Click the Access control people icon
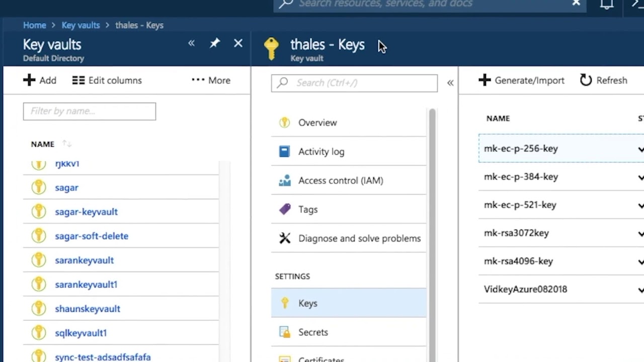644x362 pixels. (285, 180)
